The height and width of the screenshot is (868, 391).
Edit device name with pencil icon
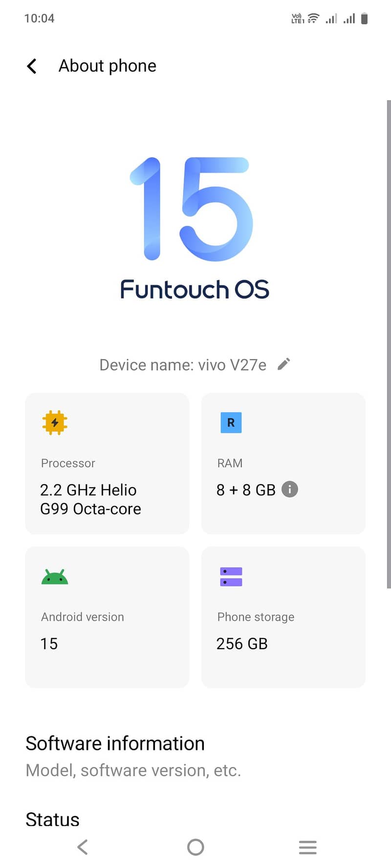(x=284, y=364)
